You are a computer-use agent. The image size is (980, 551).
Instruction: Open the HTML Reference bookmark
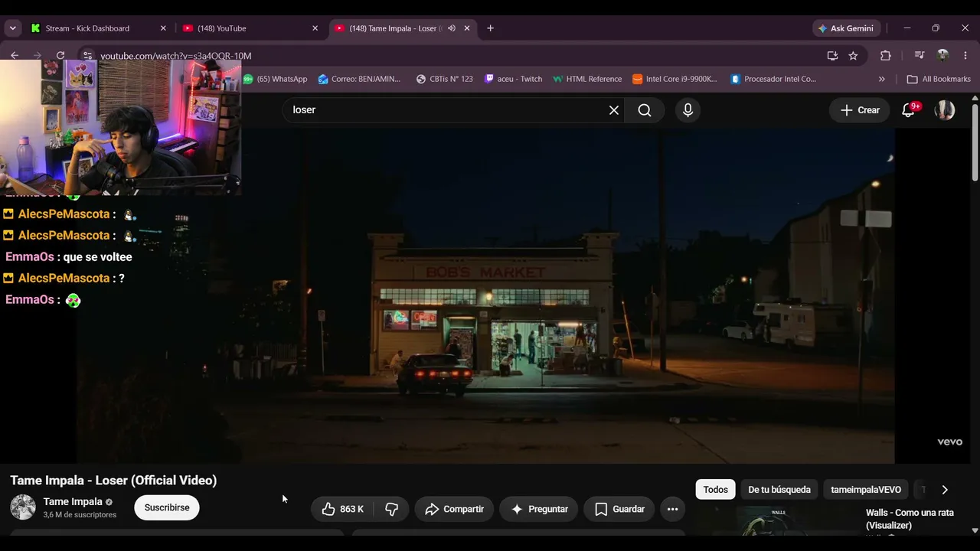587,79
